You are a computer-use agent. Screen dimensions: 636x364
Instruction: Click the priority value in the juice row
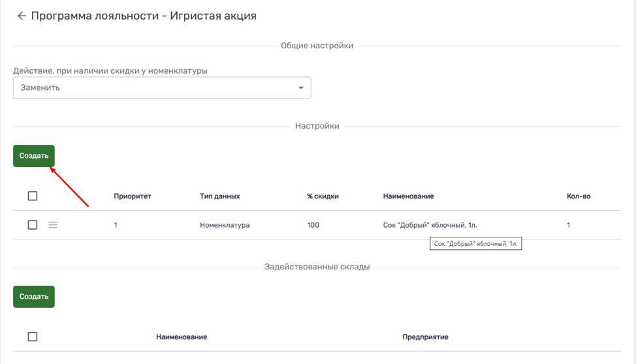116,225
